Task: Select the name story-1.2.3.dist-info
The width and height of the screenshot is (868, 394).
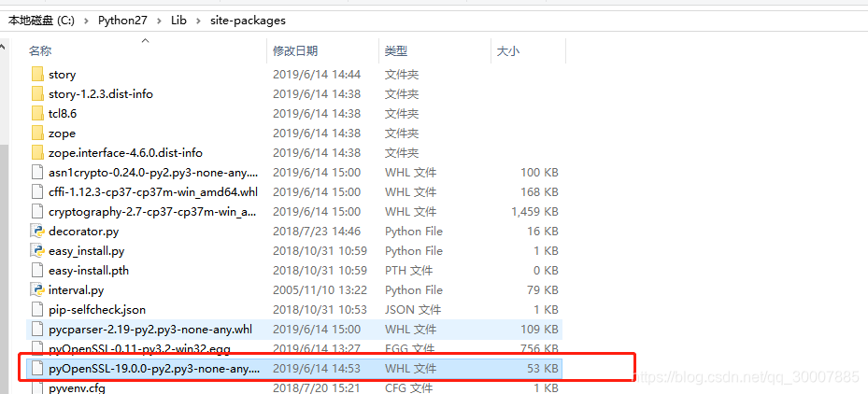Action: coord(101,94)
